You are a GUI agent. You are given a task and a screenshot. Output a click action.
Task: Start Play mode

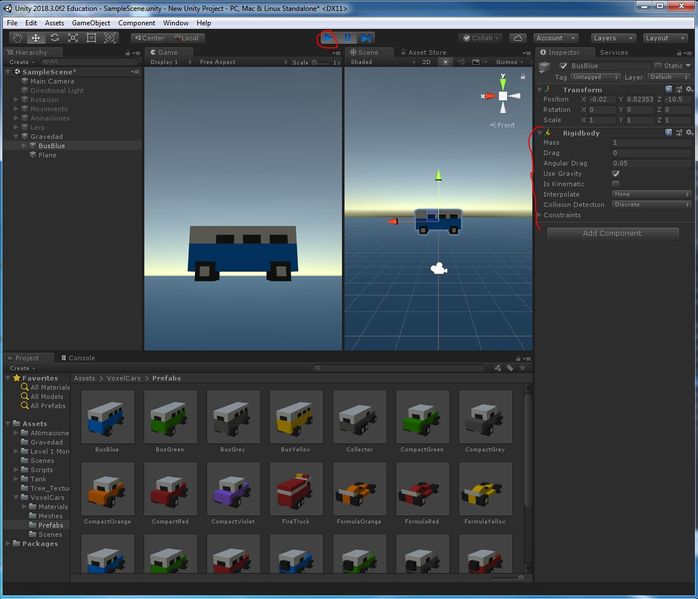pyautogui.click(x=329, y=38)
